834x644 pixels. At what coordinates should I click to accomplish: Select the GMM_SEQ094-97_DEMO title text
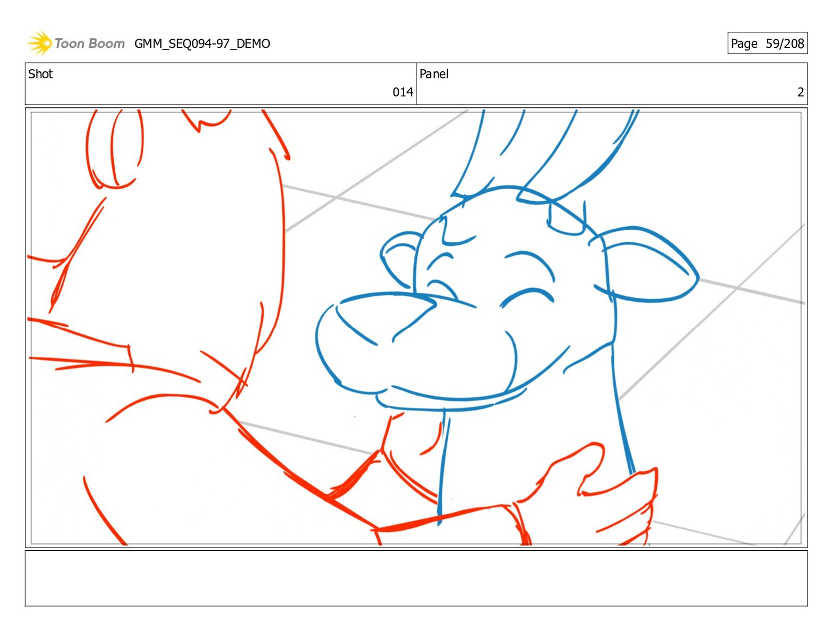pyautogui.click(x=202, y=44)
